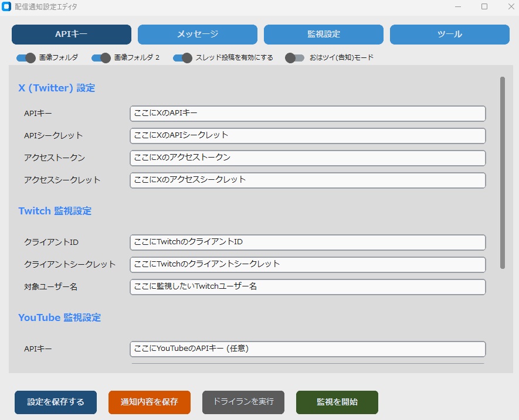Toggle 画像フォルダ 2 off
The width and height of the screenshot is (519, 420).
tap(100, 58)
